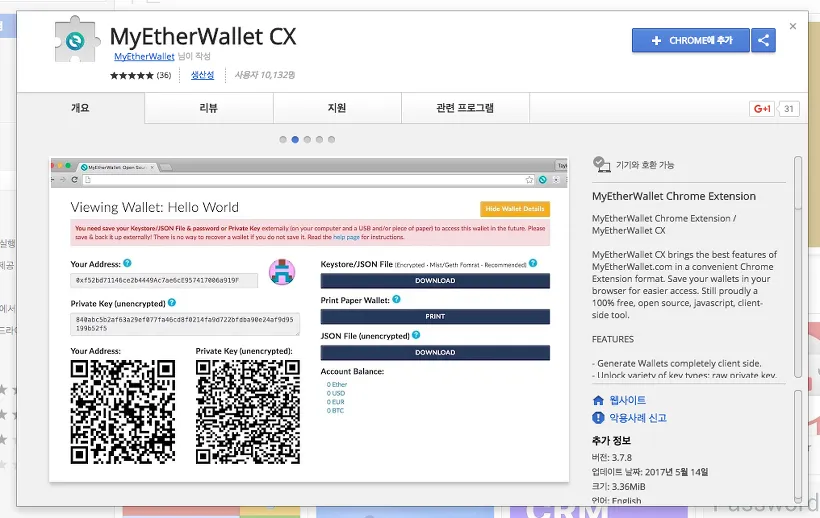Click the MyEtherWallet CX puzzle-piece extension icon

77,39
